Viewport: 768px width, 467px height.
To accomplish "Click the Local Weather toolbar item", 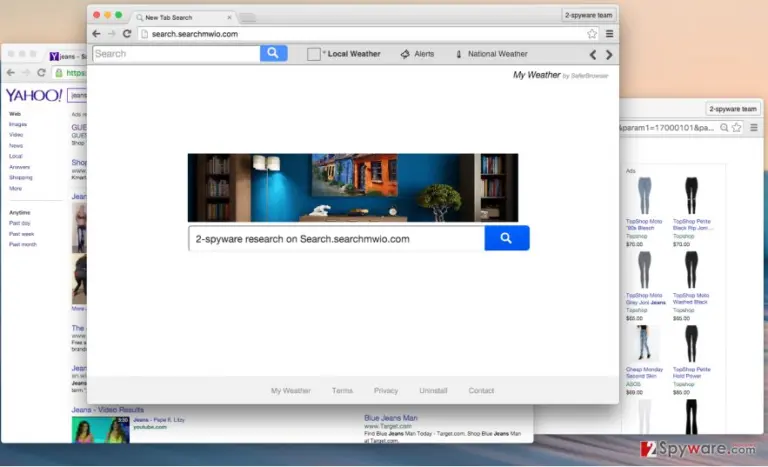I will pyautogui.click(x=344, y=54).
